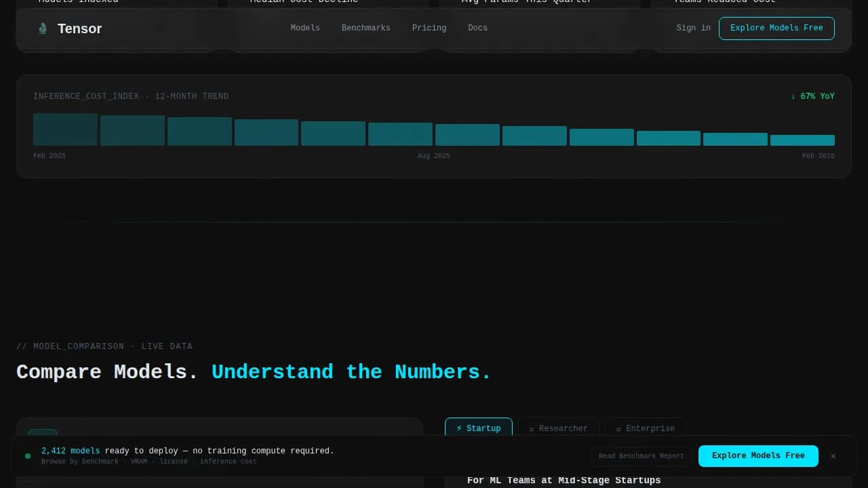Click the 'Tensor' brand name text
Screen dimensions: 868x488
[x=79, y=28]
